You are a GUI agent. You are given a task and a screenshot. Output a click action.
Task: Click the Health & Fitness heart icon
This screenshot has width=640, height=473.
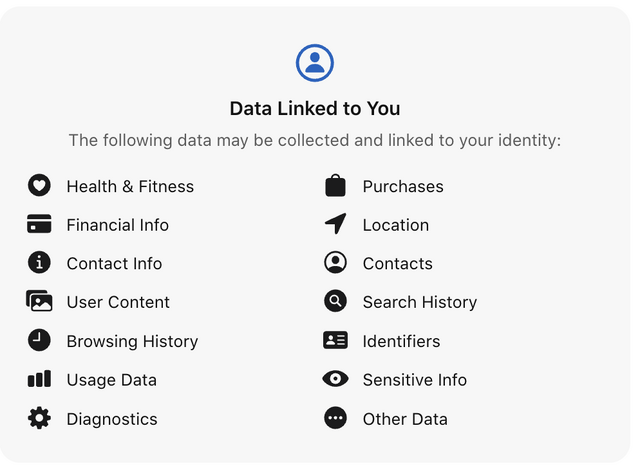pyautogui.click(x=39, y=186)
